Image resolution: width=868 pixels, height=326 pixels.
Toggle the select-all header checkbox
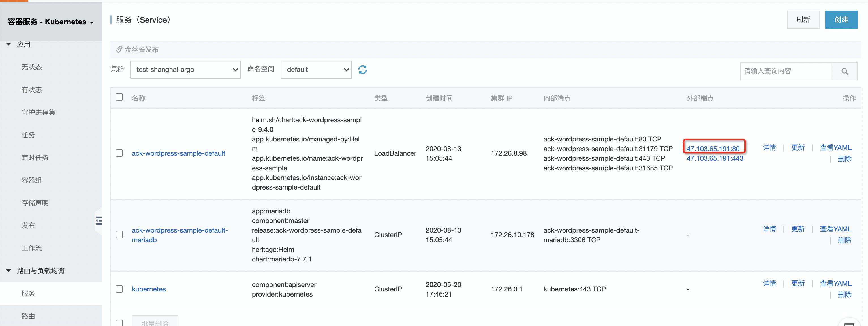(x=119, y=97)
